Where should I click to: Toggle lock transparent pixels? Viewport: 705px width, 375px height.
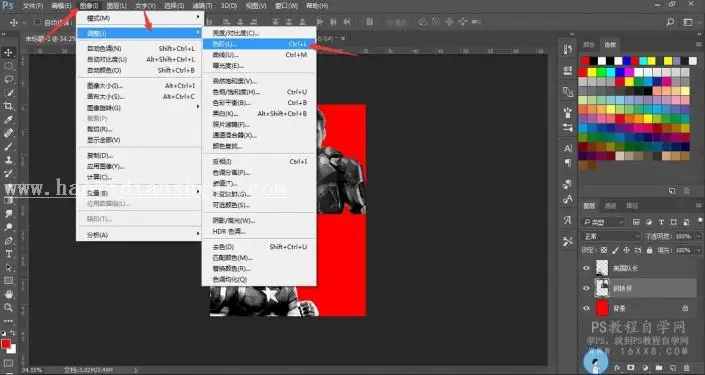pyautogui.click(x=604, y=250)
